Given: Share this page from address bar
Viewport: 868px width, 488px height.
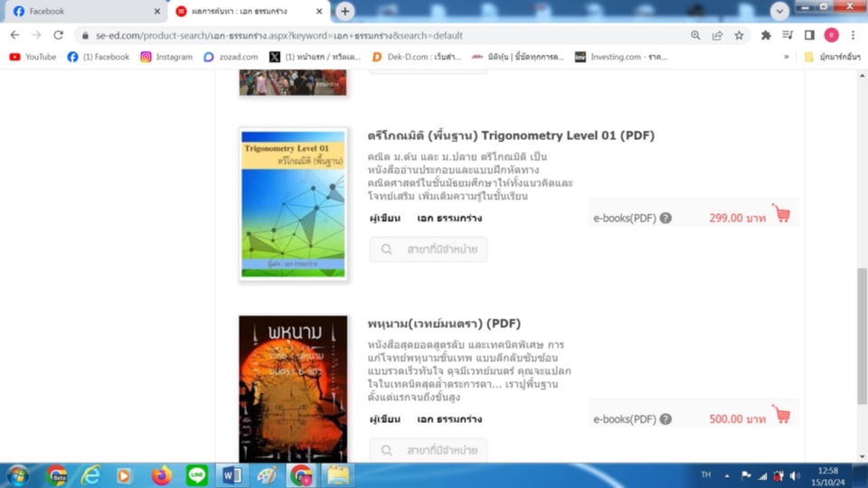Looking at the screenshot, I should point(717,35).
